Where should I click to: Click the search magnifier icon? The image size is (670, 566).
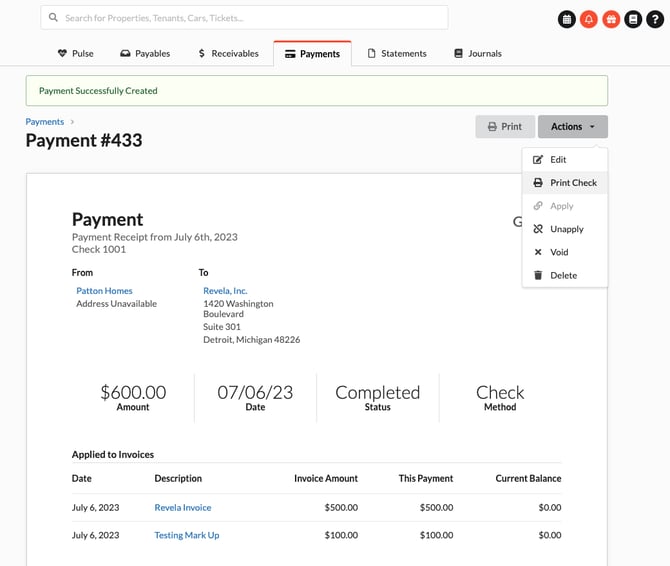click(x=53, y=18)
